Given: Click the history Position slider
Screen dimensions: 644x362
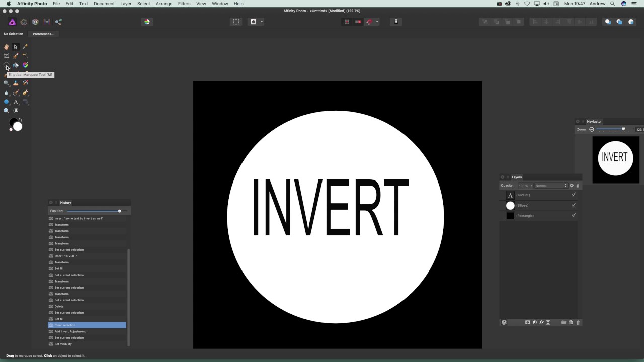Looking at the screenshot, I should [94, 211].
